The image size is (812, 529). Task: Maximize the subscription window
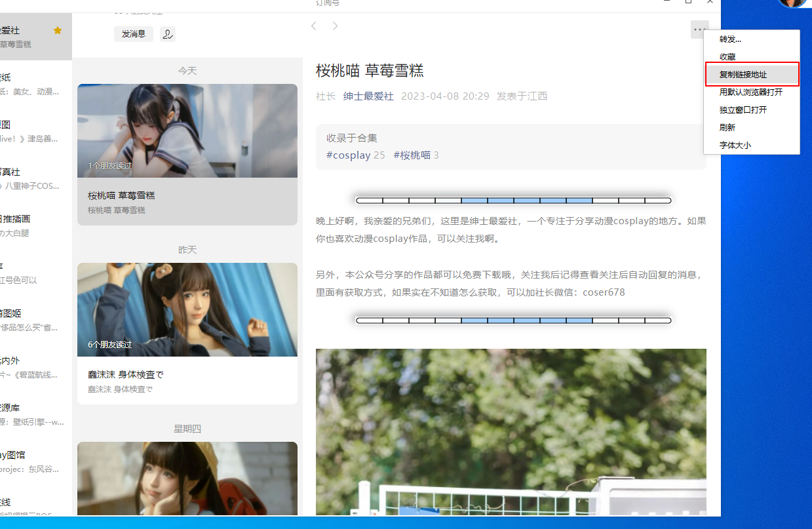tap(688, 3)
